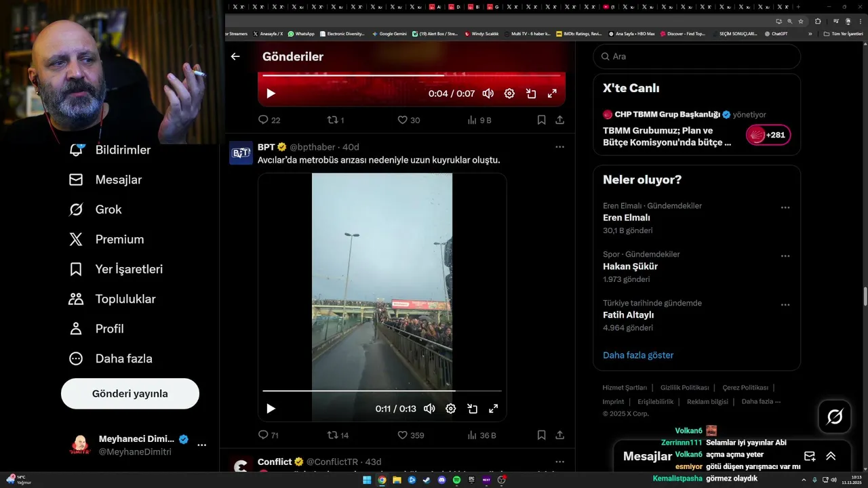The height and width of the screenshot is (488, 868).
Task: Repost the post with 1 repost
Action: click(x=336, y=120)
